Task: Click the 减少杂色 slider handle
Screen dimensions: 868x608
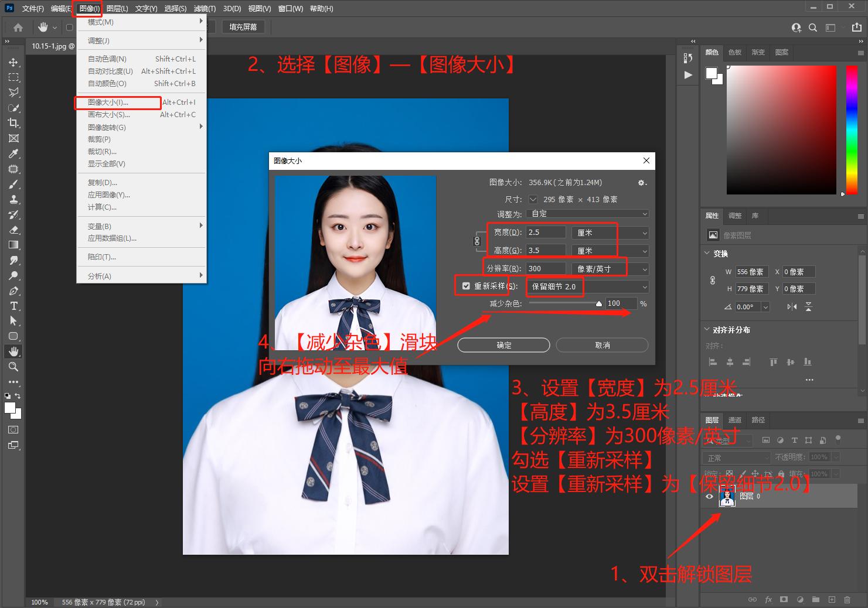Action: [x=598, y=303]
